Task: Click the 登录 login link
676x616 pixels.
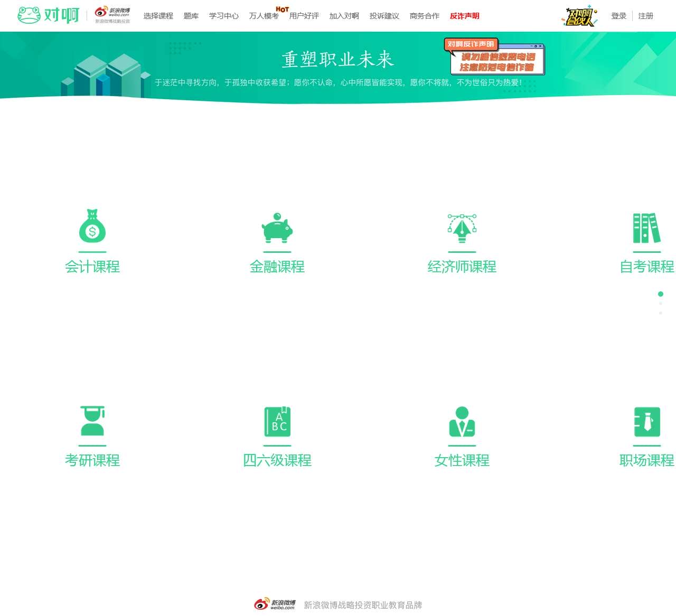Action: pyautogui.click(x=618, y=16)
